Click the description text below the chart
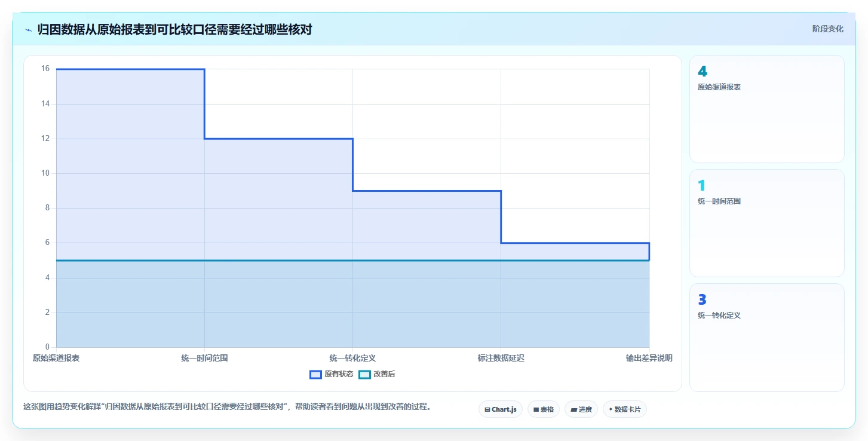The image size is (868, 441). point(227,407)
